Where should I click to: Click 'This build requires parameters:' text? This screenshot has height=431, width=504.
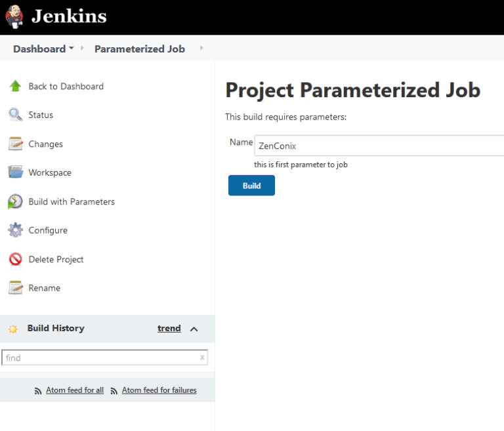tap(285, 117)
